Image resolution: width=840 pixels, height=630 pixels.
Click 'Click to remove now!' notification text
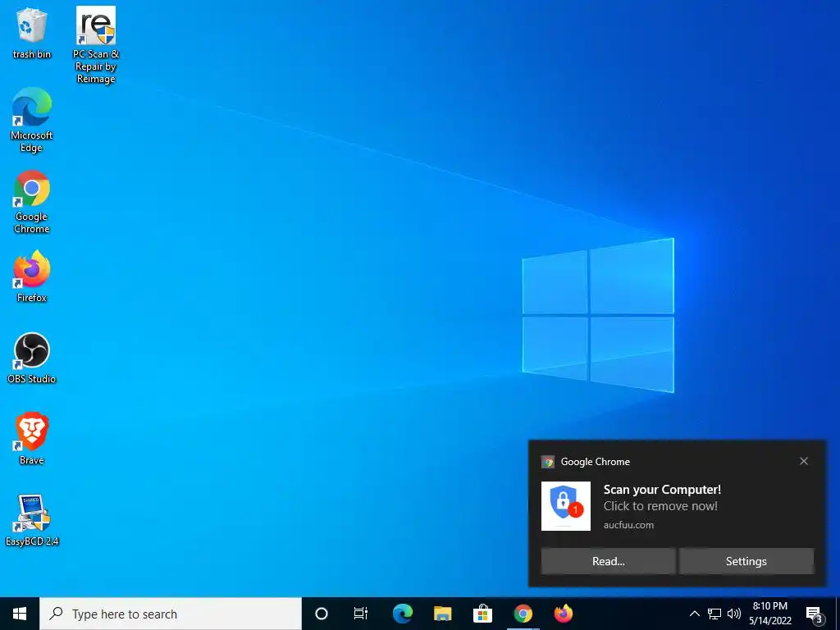(660, 505)
